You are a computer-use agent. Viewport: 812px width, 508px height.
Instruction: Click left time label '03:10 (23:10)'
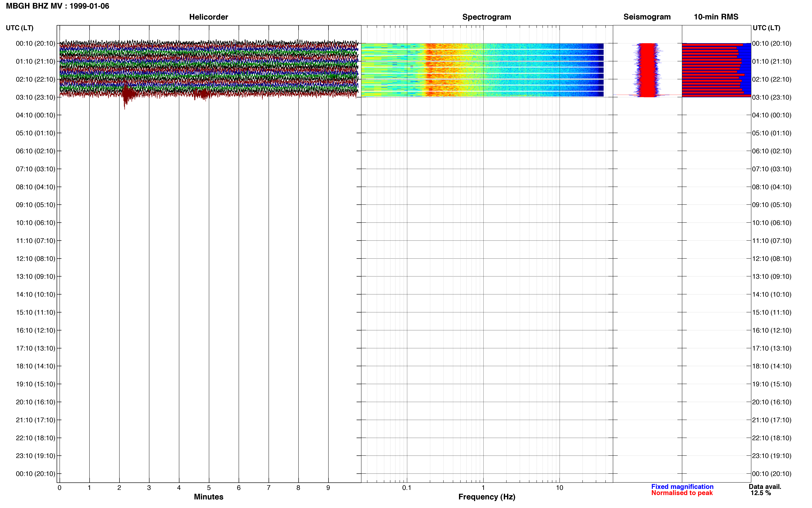35,97
